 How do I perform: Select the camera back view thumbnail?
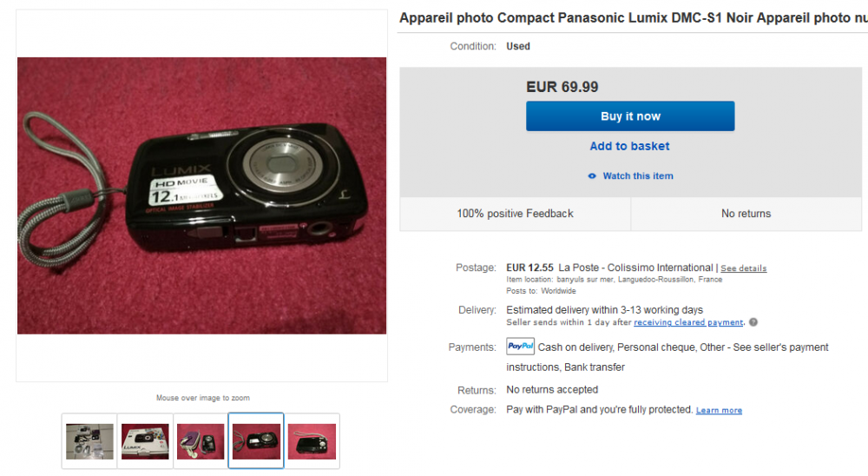tap(312, 441)
